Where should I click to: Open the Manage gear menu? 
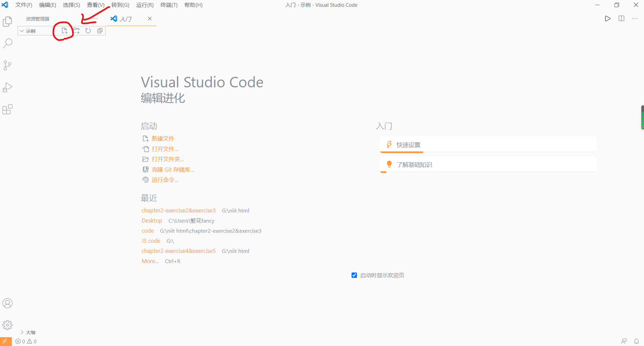7,325
